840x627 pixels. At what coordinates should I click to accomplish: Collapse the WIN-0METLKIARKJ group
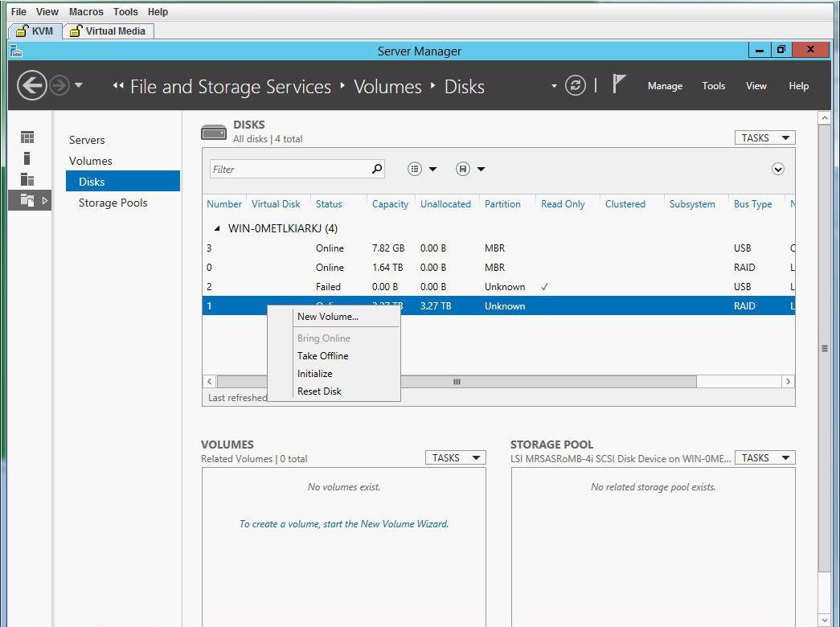pos(217,229)
